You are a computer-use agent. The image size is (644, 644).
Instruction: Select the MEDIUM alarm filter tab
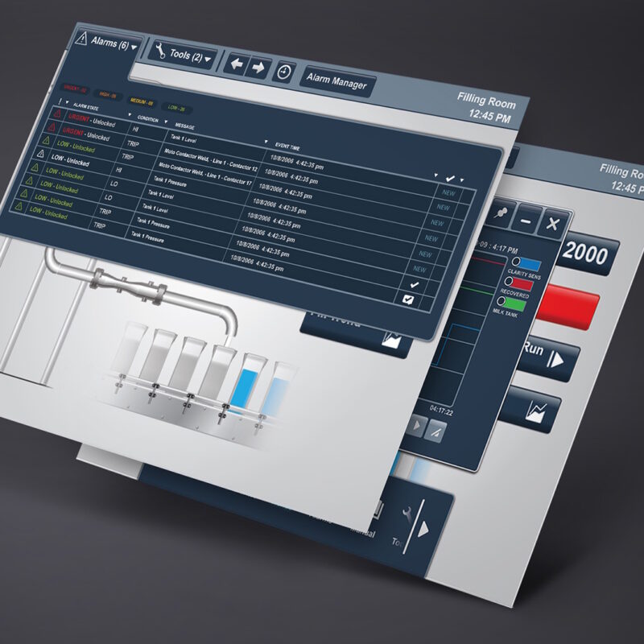click(x=141, y=102)
